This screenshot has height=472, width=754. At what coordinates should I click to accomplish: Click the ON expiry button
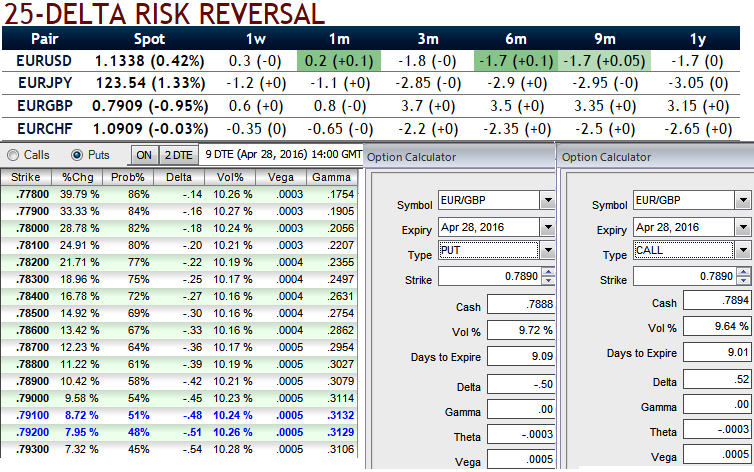pyautogui.click(x=144, y=155)
